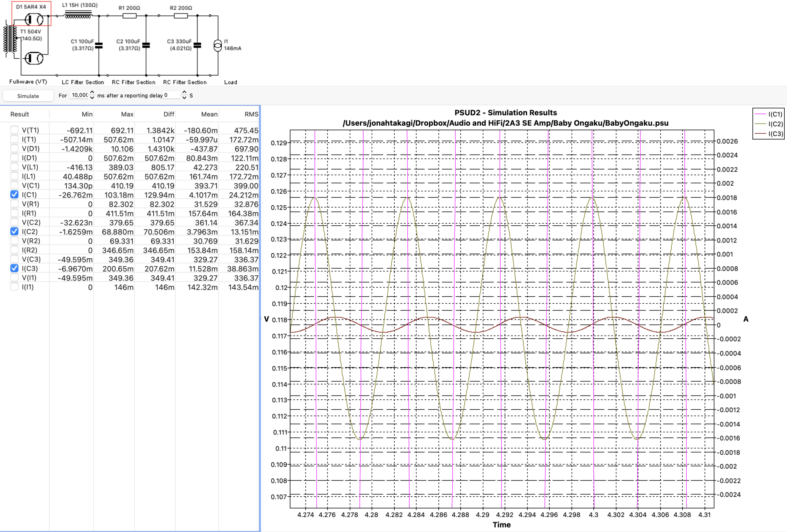Image resolution: width=787 pixels, height=532 pixels.
Task: Click the I(C3) Max value 200.65m
Action: click(118, 269)
